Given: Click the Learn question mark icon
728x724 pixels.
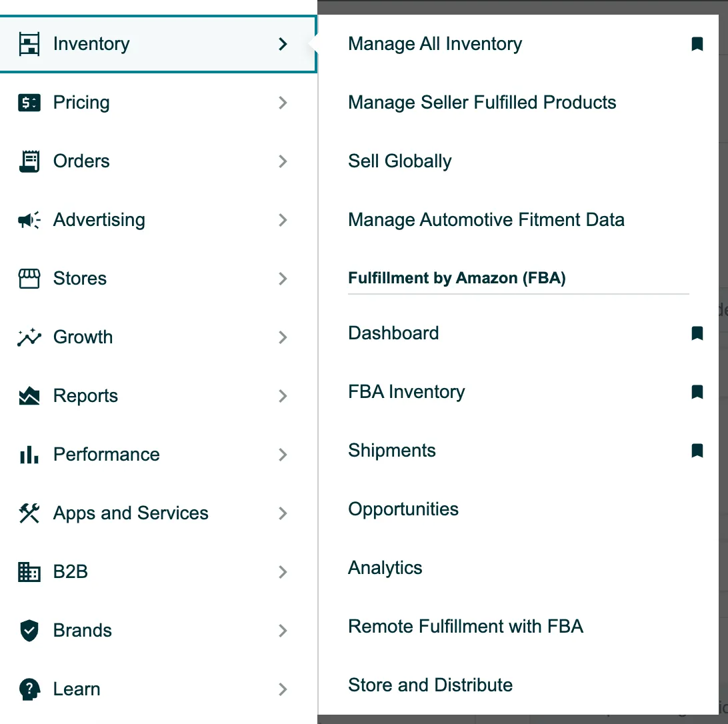Looking at the screenshot, I should point(29,689).
